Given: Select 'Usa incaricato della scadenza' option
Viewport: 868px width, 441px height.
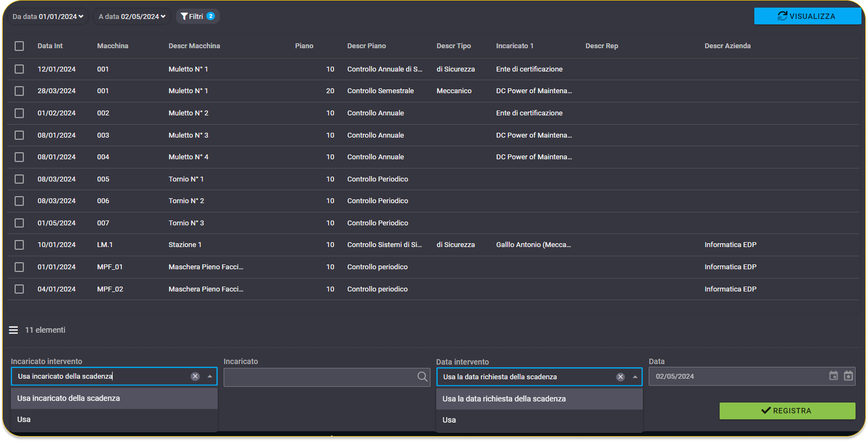Looking at the screenshot, I should (x=114, y=398).
